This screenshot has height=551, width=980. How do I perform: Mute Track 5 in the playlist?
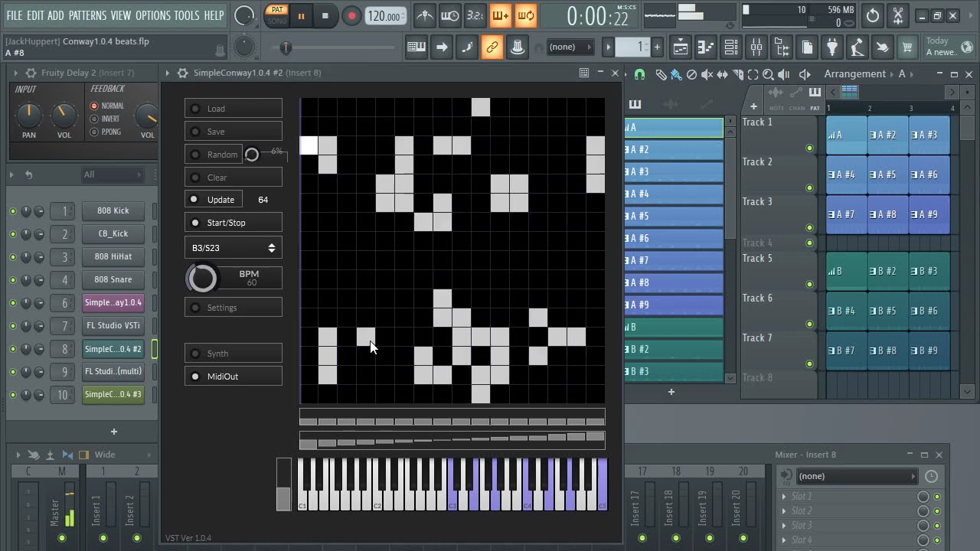pyautogui.click(x=810, y=285)
